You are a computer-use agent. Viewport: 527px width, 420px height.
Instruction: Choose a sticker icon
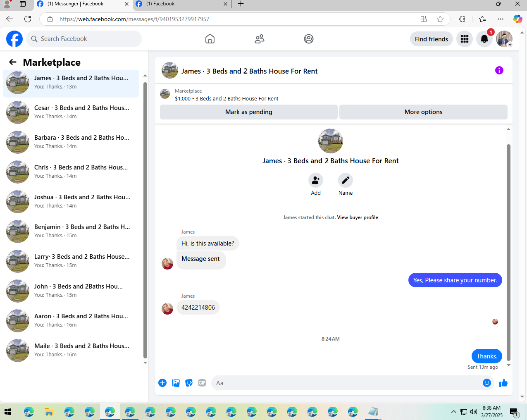(x=189, y=383)
